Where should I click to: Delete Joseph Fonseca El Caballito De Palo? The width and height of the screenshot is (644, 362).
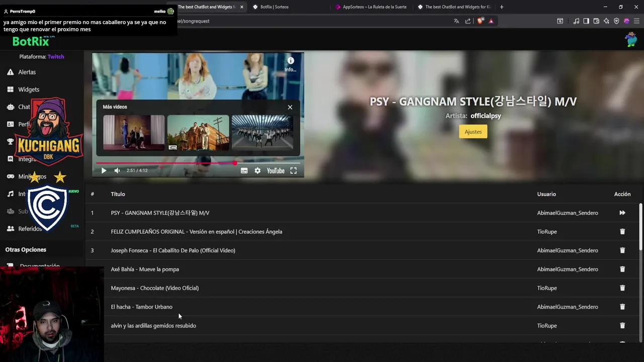pyautogui.click(x=622, y=250)
